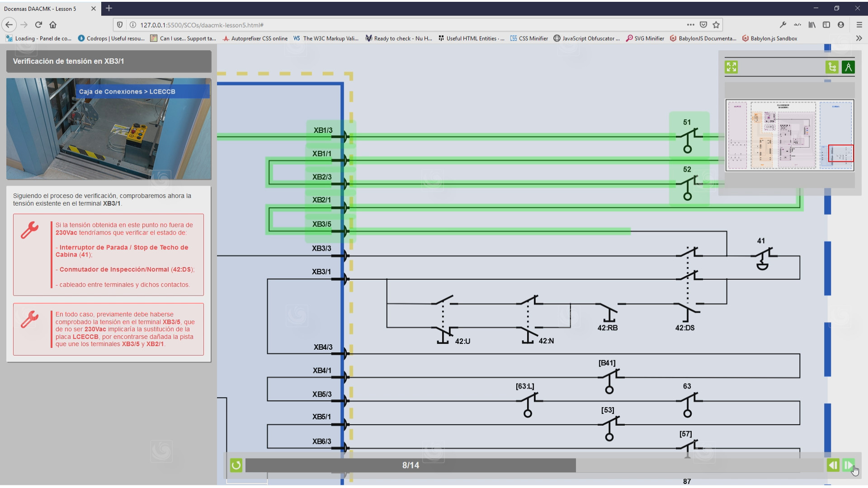Restart the animation with the circular arrow icon
The height and width of the screenshot is (488, 868).
[x=236, y=465]
